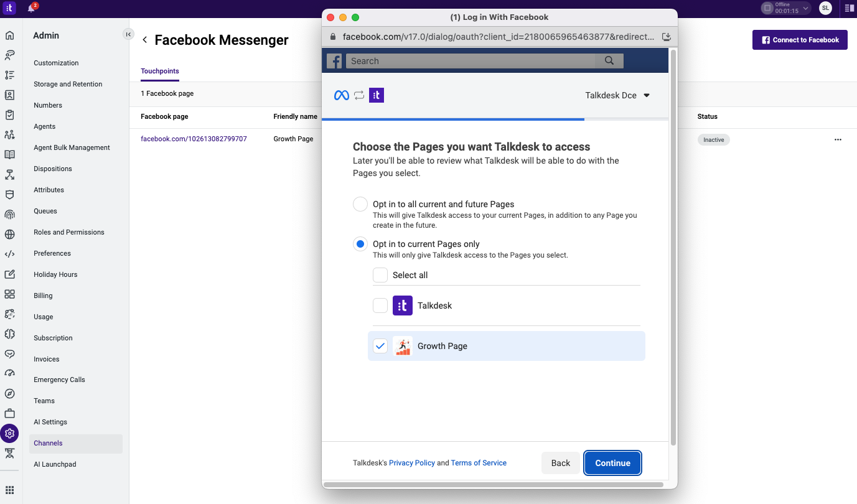Image resolution: width=857 pixels, height=504 pixels.
Task: Click the '1 Facebook page' count text
Action: (167, 93)
